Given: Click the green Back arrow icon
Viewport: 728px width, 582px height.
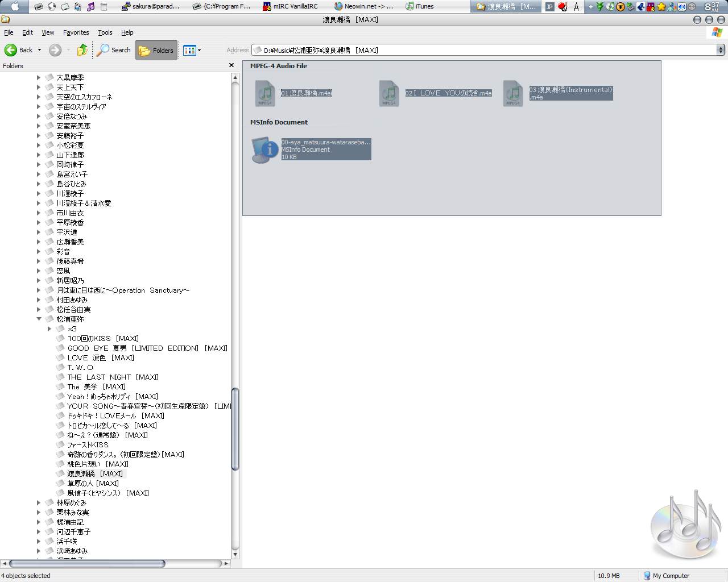Looking at the screenshot, I should tap(11, 50).
